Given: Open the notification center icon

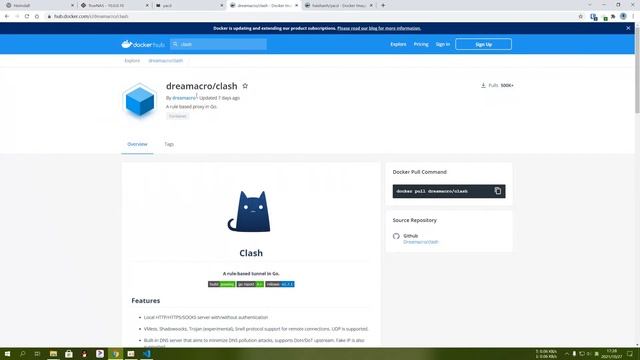Looking at the screenshot, I should pos(630,354).
